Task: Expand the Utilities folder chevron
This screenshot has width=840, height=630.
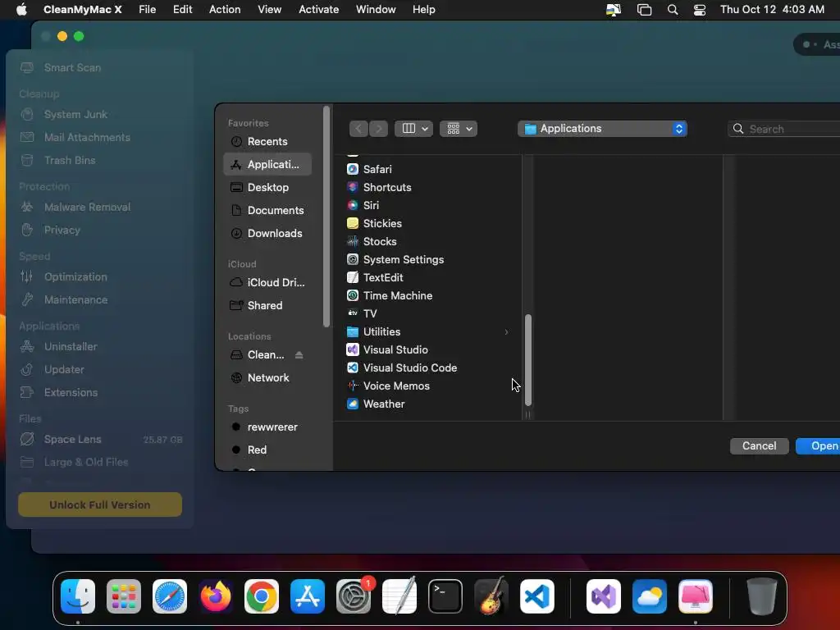Action: point(506,332)
